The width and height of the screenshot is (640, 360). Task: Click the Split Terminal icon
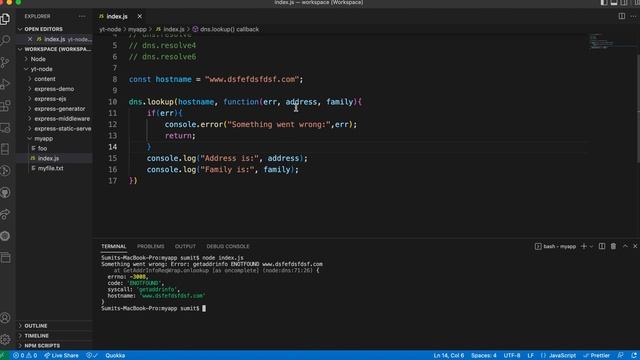(x=602, y=246)
